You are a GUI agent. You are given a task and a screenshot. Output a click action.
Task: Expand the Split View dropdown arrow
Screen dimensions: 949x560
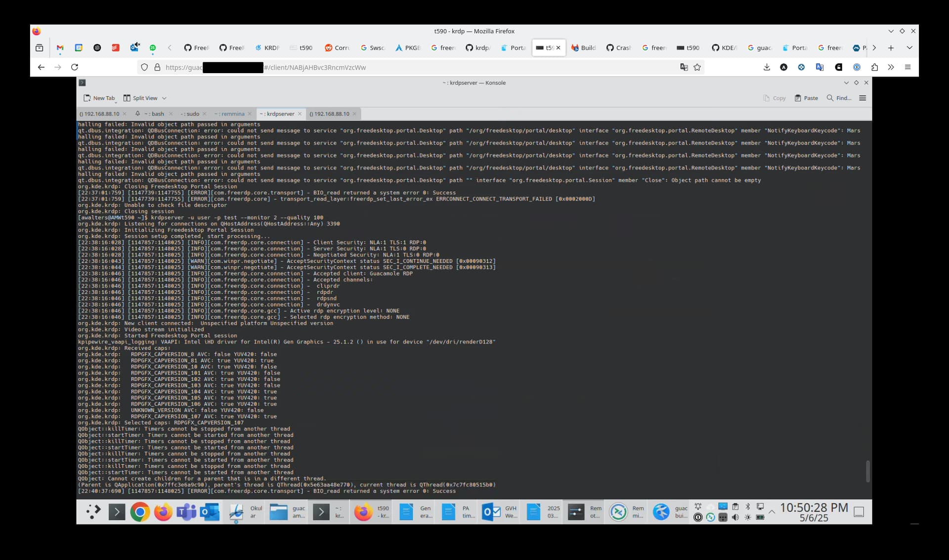pos(164,98)
